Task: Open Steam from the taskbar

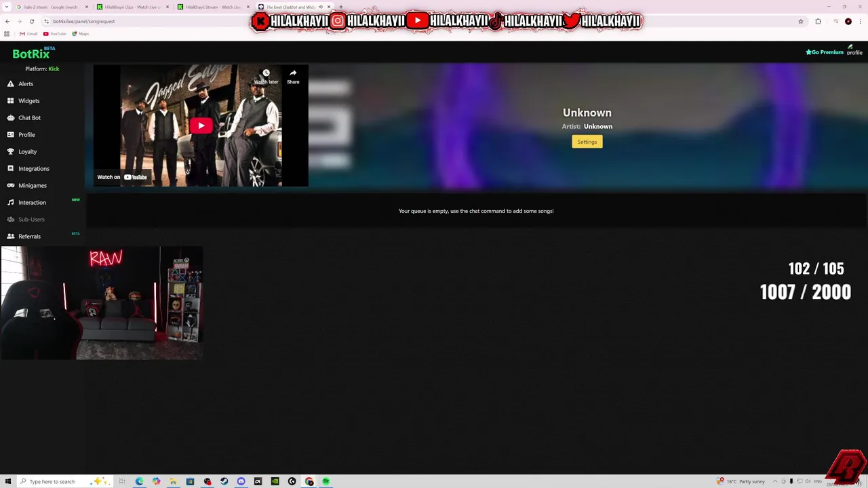Action: (x=224, y=481)
